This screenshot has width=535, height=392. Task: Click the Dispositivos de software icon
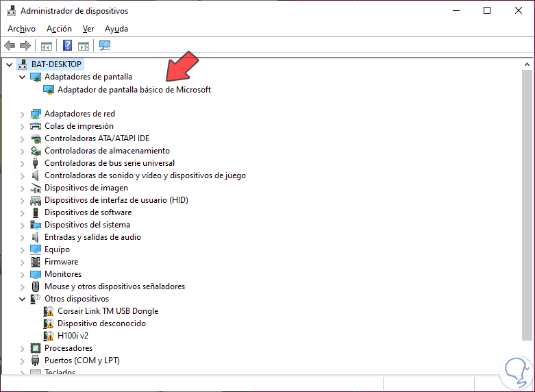(x=36, y=212)
